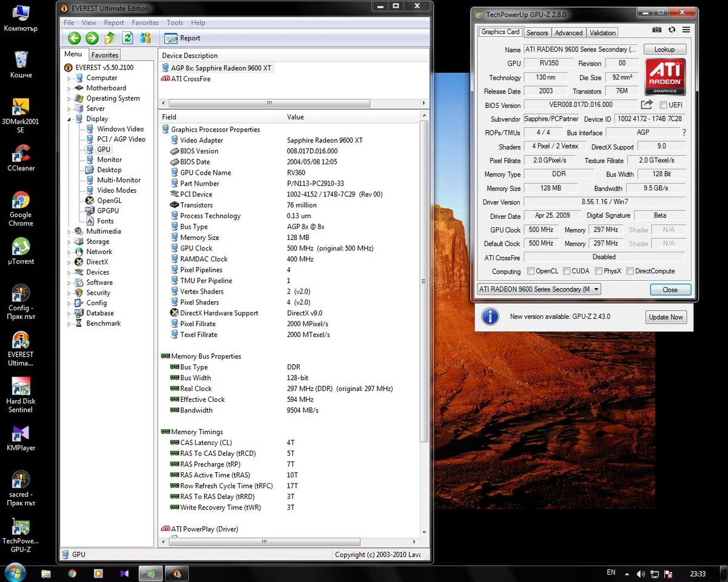Expand the Computer node in the EVEREST tree
Screen dimensions: 728x582
(x=69, y=78)
